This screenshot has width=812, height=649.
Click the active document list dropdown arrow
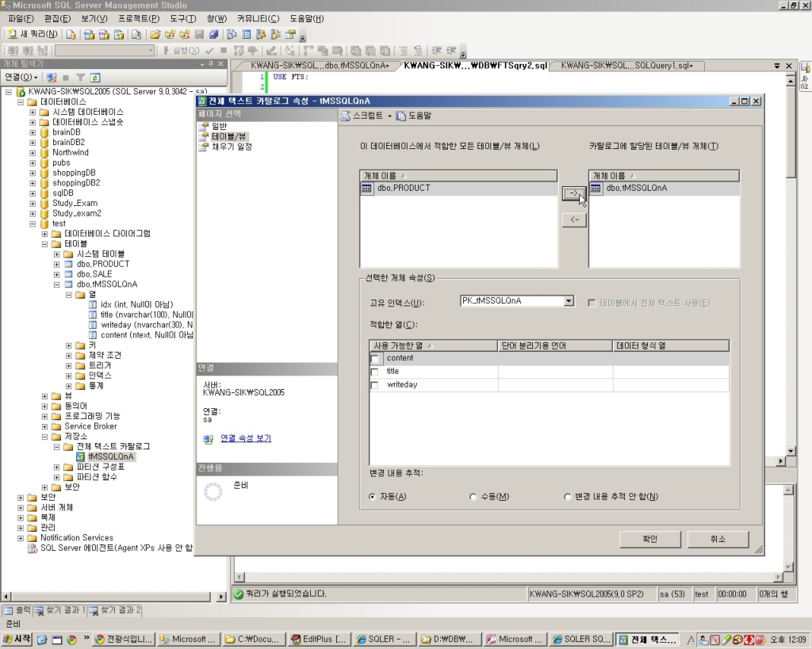tap(777, 66)
